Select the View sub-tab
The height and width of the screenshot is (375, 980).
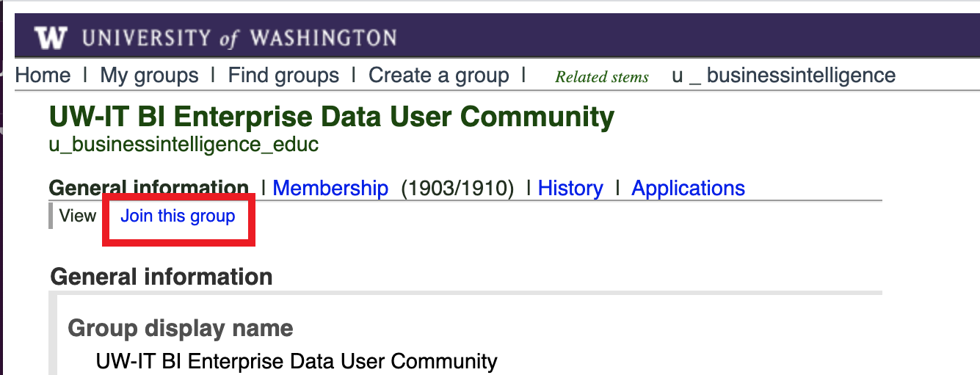pyautogui.click(x=78, y=216)
